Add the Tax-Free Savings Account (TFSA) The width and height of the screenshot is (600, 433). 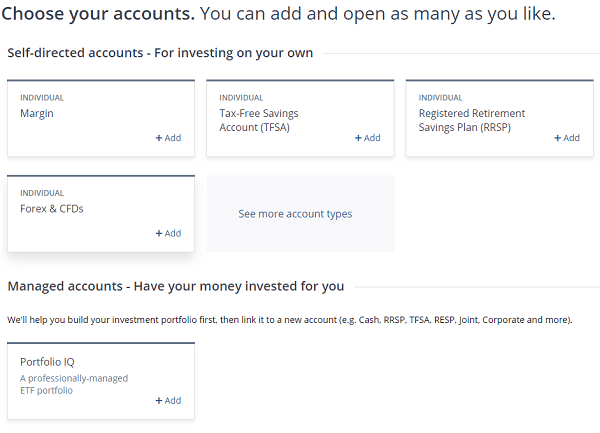(x=367, y=138)
